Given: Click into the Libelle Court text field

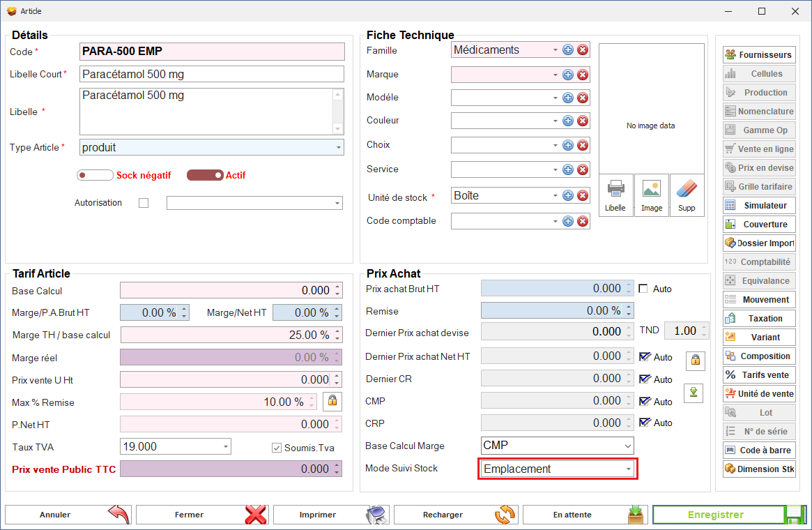Looking at the screenshot, I should pos(212,74).
